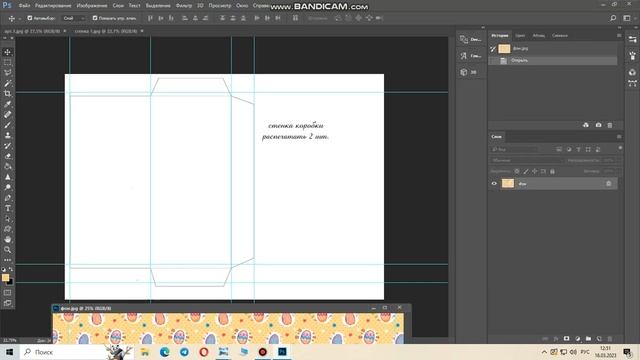Select the Clone Stamp tool
The height and width of the screenshot is (360, 640).
7,135
